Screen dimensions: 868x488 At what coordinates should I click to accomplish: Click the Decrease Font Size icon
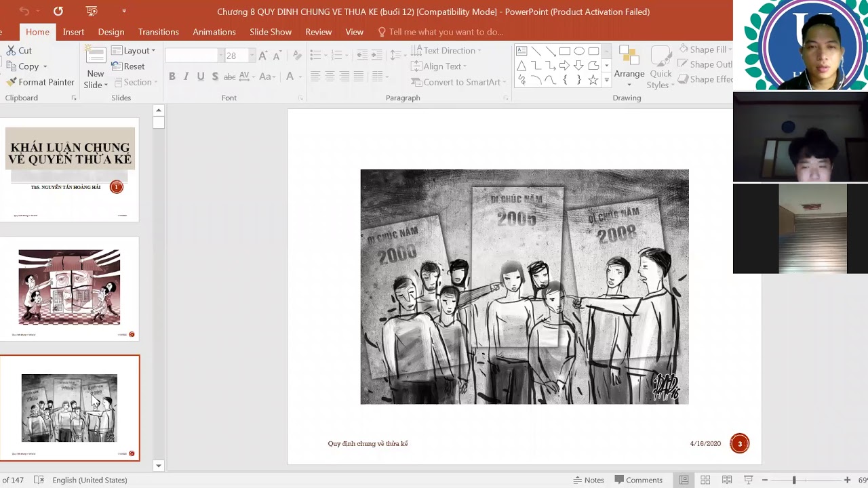(x=278, y=56)
